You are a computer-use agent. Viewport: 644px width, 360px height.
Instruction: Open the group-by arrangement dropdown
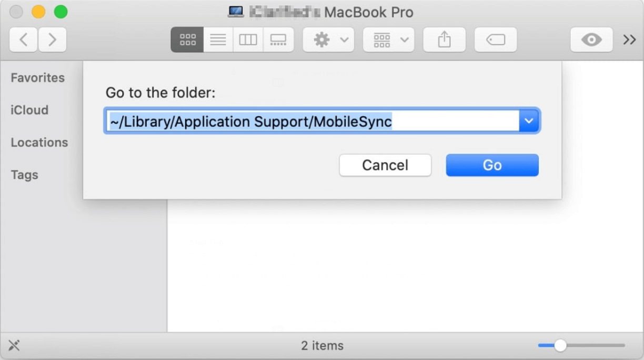tap(388, 40)
